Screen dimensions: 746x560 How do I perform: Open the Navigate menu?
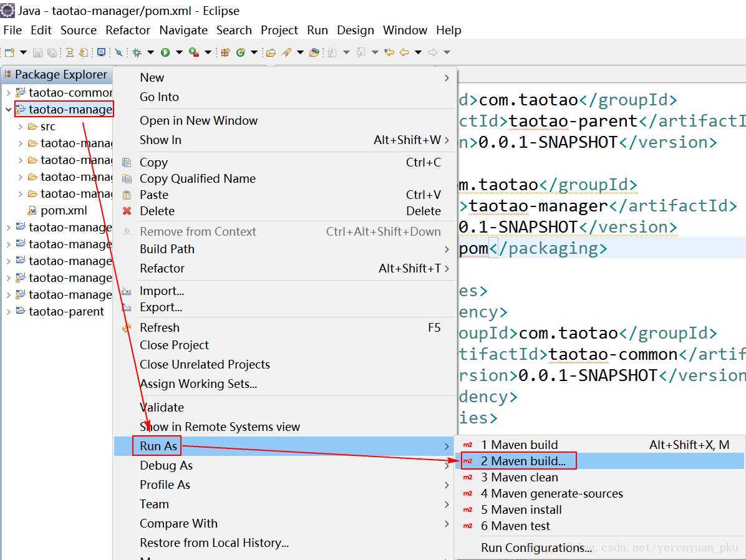pos(183,31)
